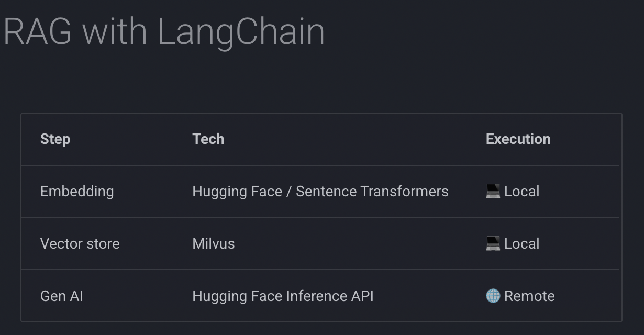644x335 pixels.
Task: Click the "Embedding" table cell
Action: [77, 192]
